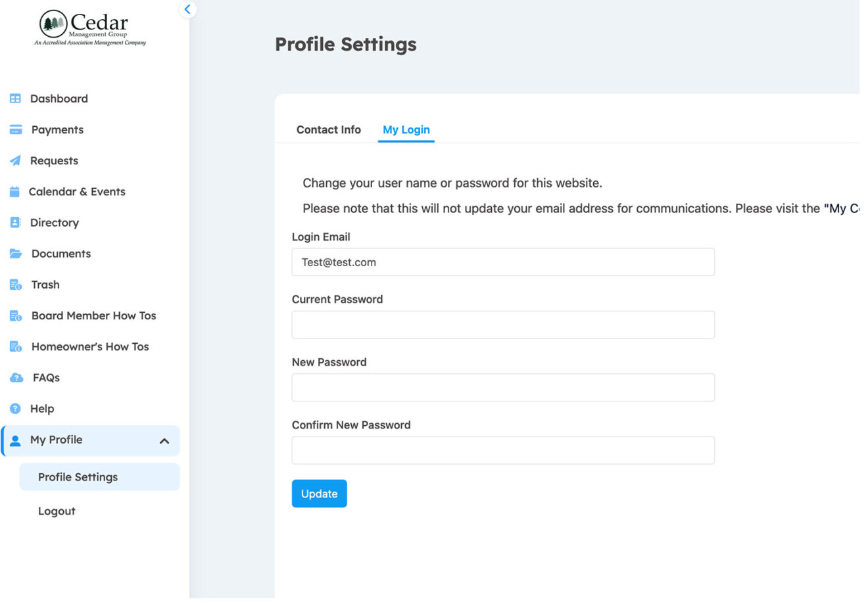Select the My Login tab
Image resolution: width=868 pixels, height=604 pixels.
point(406,130)
